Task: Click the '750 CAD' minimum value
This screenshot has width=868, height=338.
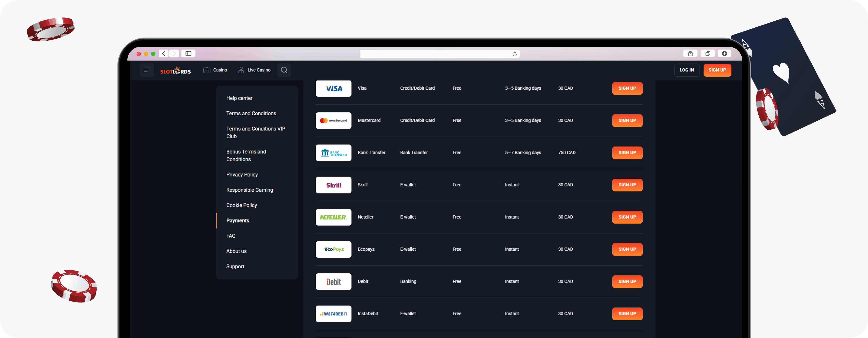Action: click(567, 153)
